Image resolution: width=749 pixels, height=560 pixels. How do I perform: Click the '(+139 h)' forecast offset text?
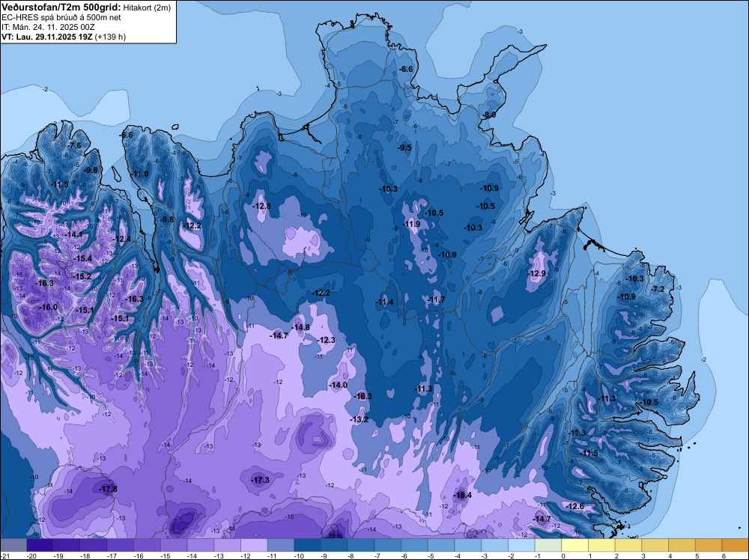click(x=110, y=37)
